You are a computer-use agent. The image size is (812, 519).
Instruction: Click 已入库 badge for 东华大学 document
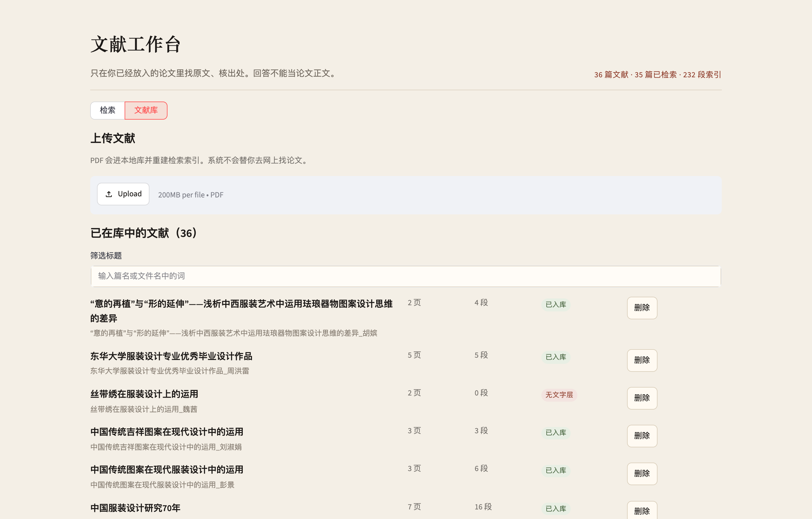pos(556,357)
